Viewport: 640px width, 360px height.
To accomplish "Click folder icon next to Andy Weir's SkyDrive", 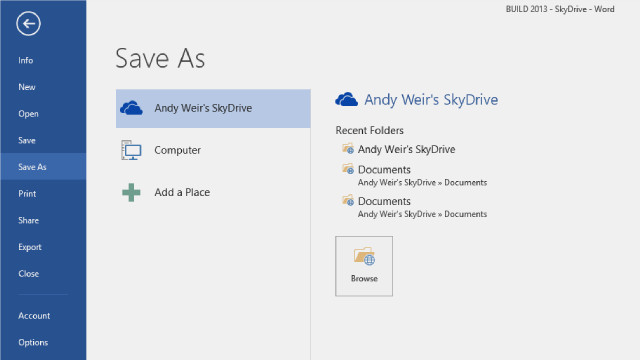I will pos(348,148).
